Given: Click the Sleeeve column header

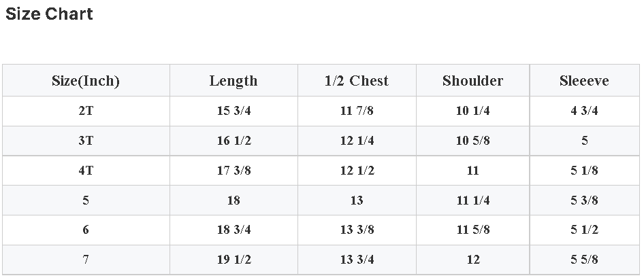Looking at the screenshot, I should click(x=584, y=81).
